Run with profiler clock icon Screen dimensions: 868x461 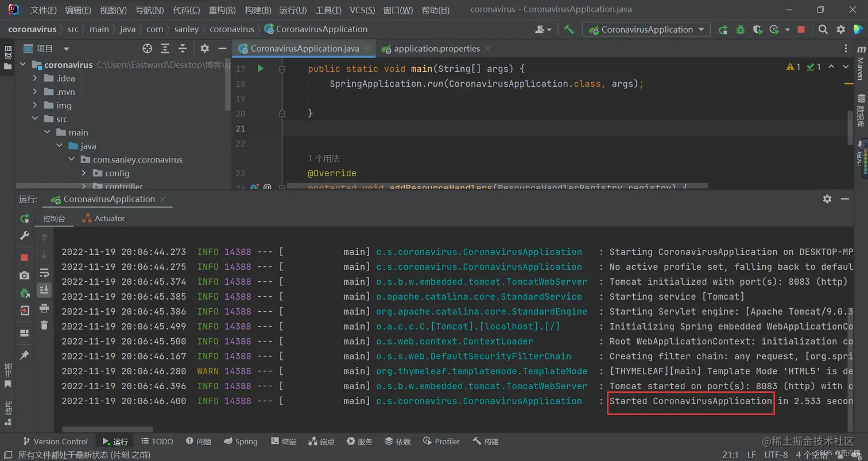tap(774, 29)
